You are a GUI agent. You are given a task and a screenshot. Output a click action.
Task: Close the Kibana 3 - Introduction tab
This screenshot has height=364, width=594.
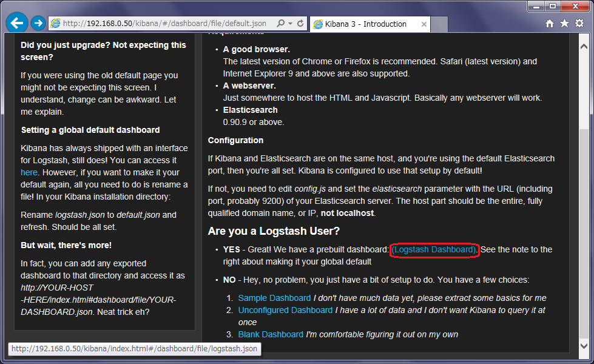(424, 24)
